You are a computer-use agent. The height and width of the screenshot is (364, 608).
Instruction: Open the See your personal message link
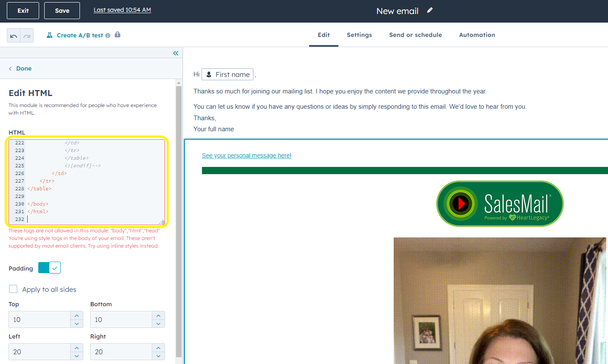247,155
